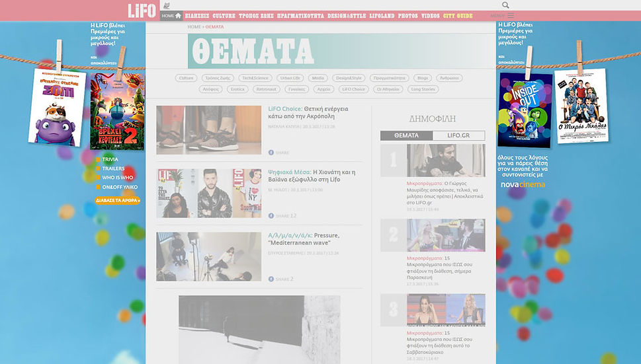Filter by the Retronaut tag pill

[266, 89]
